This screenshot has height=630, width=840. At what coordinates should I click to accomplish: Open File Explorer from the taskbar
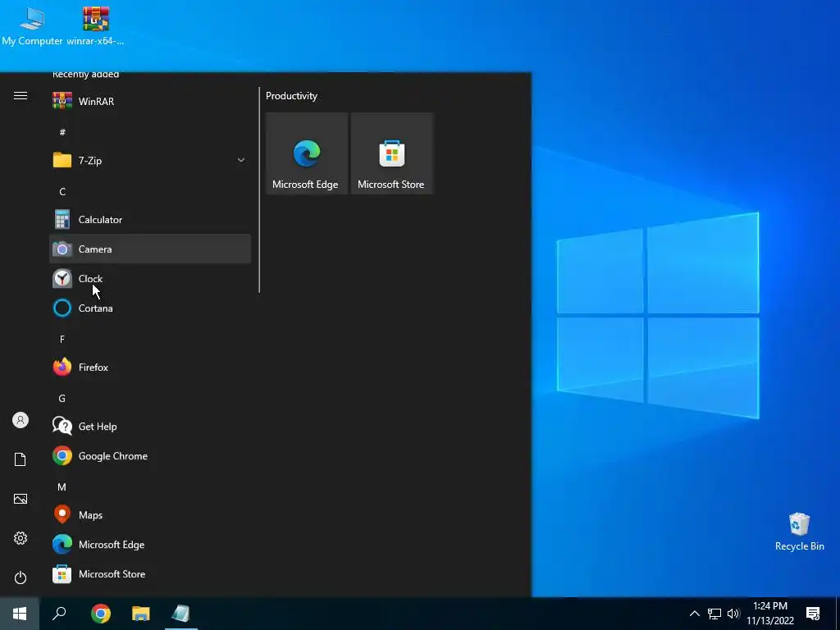coord(141,614)
